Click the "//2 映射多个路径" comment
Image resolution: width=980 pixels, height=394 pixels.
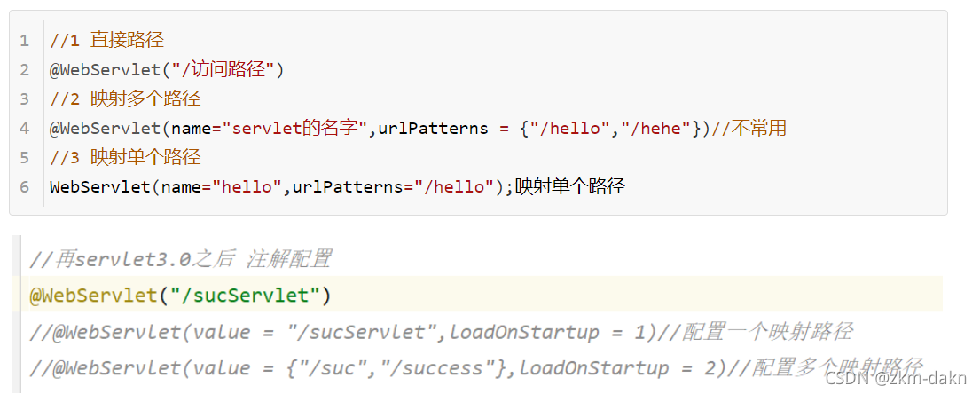[125, 98]
